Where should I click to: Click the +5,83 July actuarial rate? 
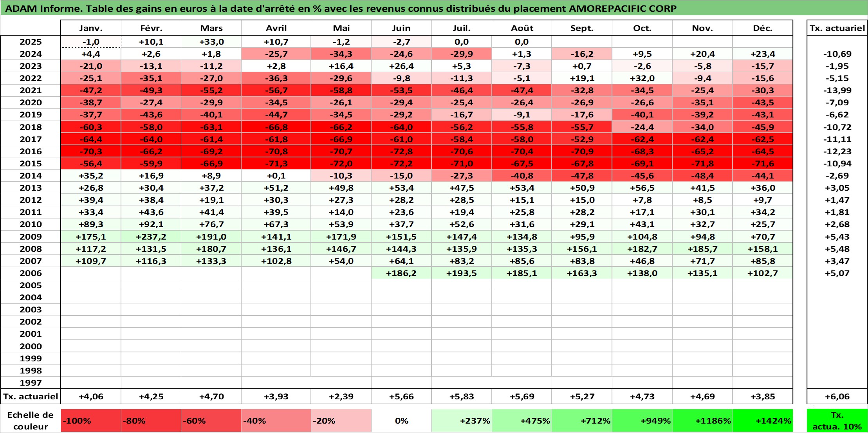click(x=462, y=397)
